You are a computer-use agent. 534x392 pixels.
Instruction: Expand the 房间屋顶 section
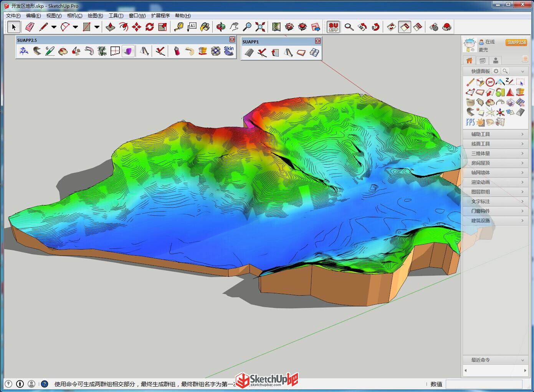tap(495, 163)
